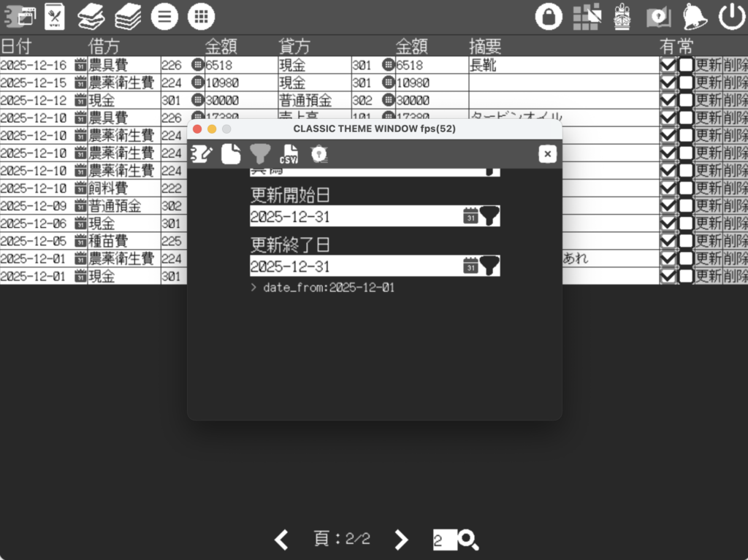
Task: Click 削除 button on 2025-12-15 row
Action: point(735,83)
